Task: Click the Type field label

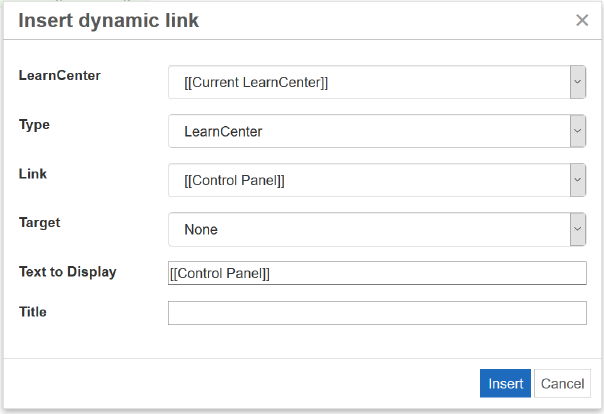Action: click(35, 125)
